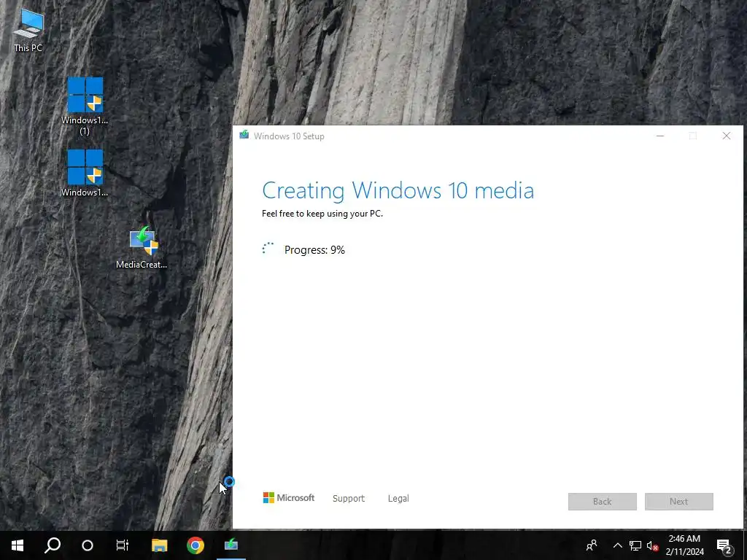Open network status tray icon

tap(635, 545)
